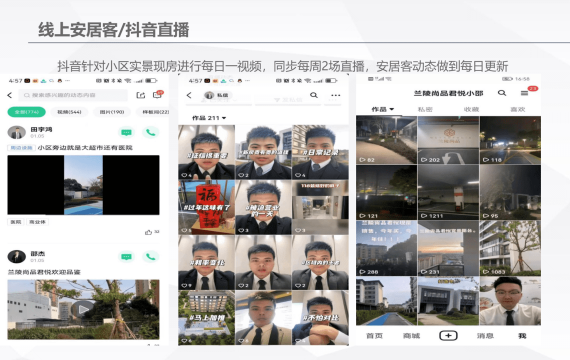Image resolution: width=570 pixels, height=360 pixels.
Task: Go to 我 in the Douyin bottom bar
Action: click(522, 336)
